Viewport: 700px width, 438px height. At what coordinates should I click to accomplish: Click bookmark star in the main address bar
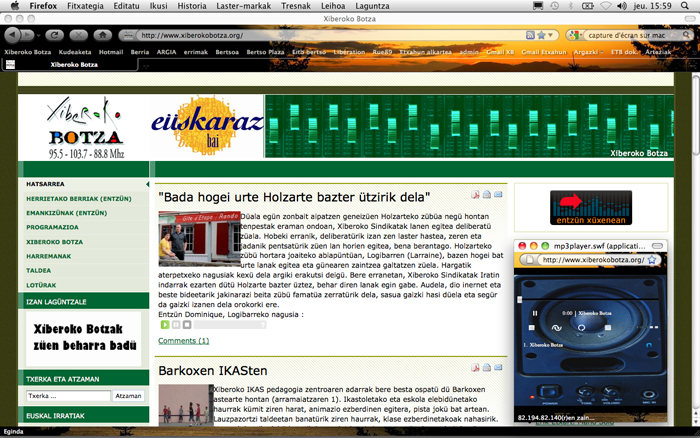click(x=541, y=35)
